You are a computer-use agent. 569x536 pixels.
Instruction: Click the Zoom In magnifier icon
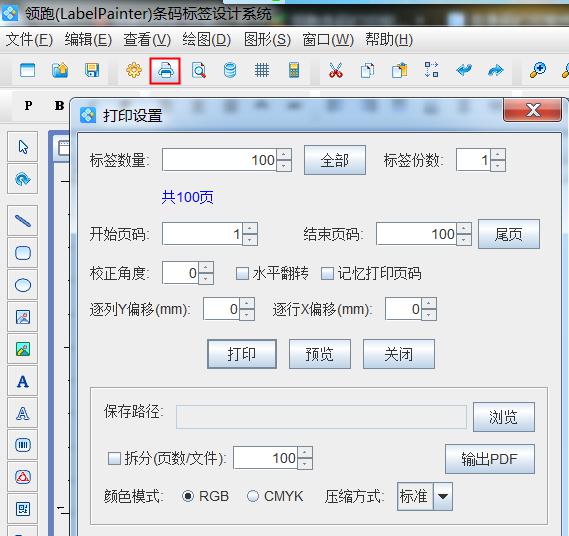point(538,70)
